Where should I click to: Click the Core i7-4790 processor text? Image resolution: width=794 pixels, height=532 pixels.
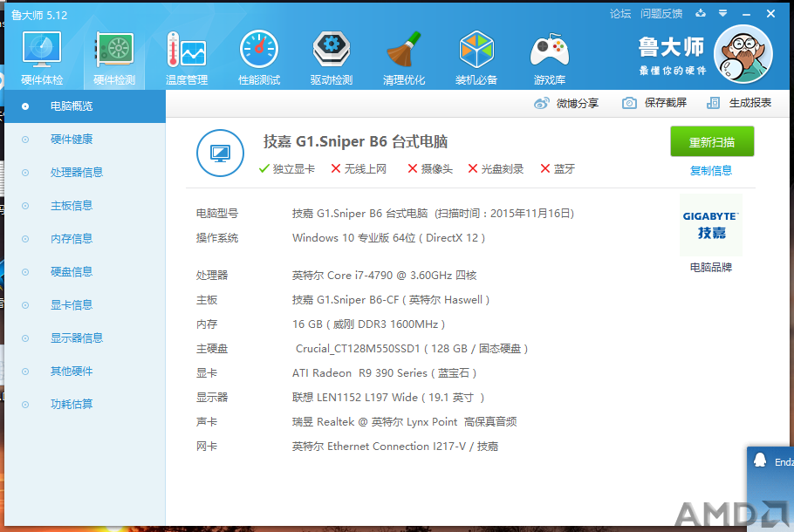(384, 276)
